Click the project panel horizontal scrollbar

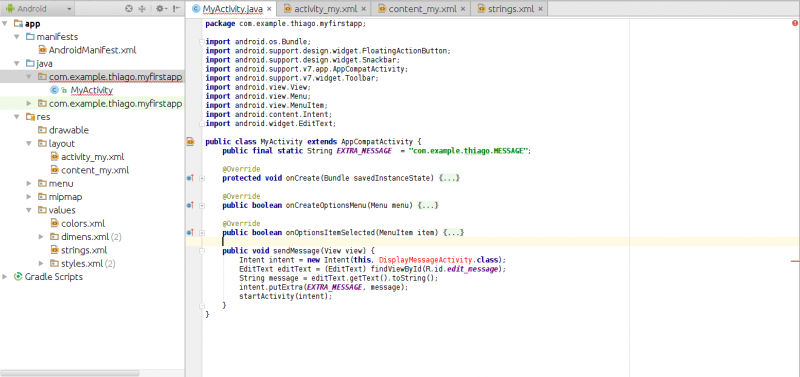click(x=70, y=373)
